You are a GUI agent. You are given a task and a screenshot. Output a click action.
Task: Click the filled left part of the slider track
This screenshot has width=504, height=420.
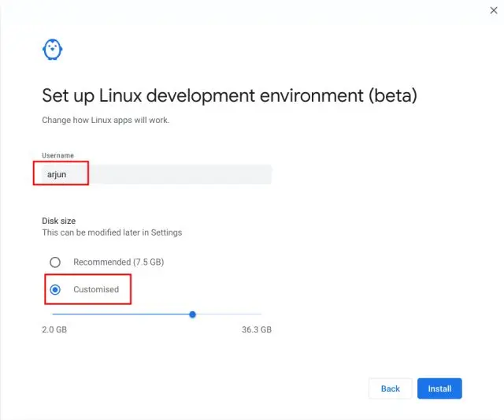[118, 314]
